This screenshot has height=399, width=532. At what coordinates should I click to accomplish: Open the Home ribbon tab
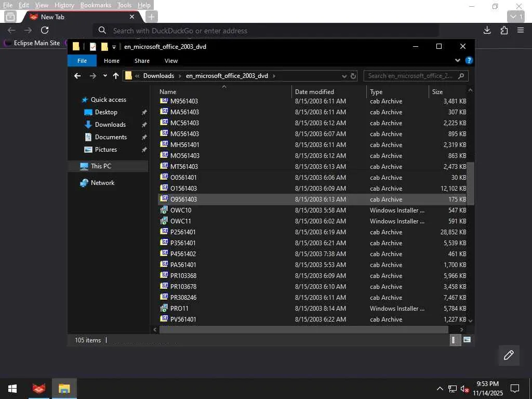[x=112, y=61]
